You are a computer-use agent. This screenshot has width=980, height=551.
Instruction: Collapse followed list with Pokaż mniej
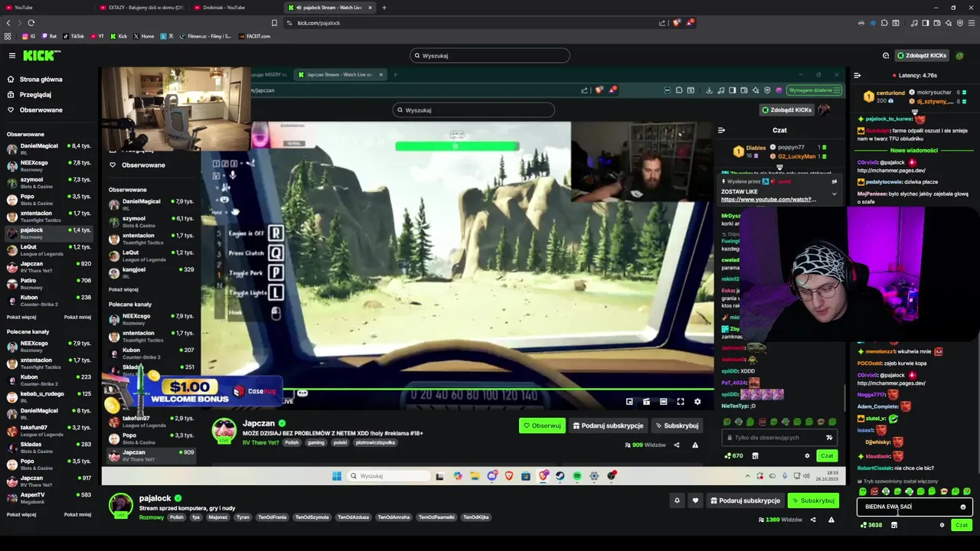pyautogui.click(x=77, y=317)
